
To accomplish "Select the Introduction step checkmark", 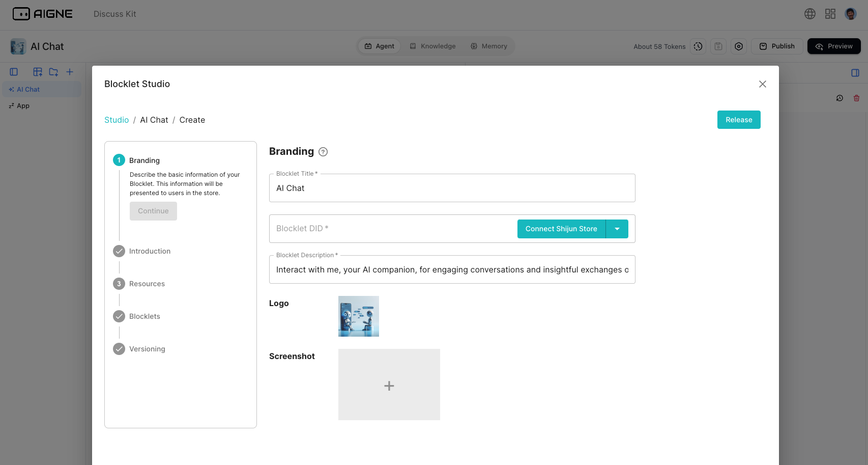I will (x=119, y=251).
